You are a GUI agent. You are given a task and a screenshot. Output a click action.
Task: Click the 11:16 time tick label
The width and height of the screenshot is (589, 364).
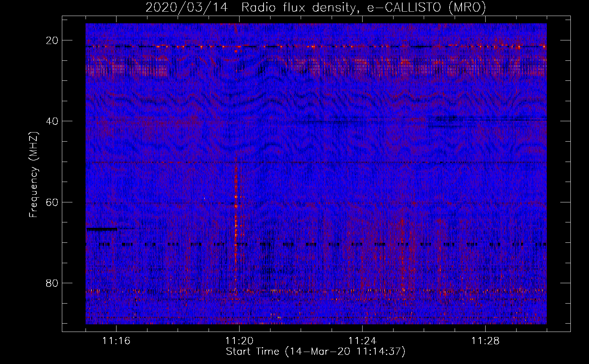coord(116,341)
